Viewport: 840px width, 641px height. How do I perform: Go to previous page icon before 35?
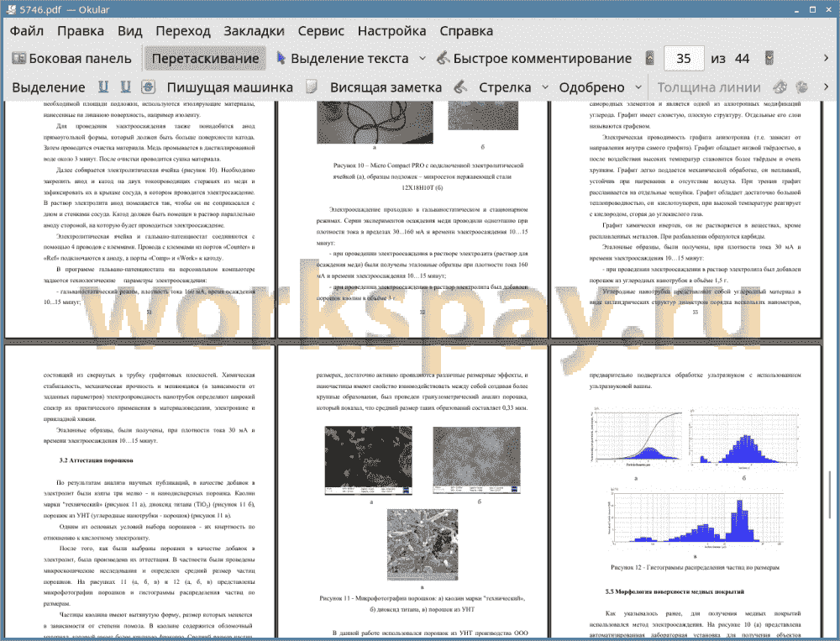pyautogui.click(x=650, y=58)
